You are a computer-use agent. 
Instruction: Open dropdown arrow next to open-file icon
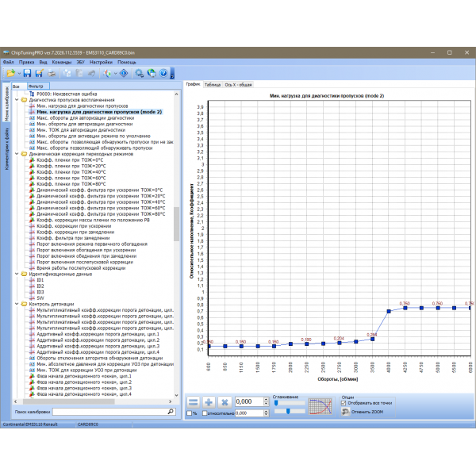tap(18, 73)
